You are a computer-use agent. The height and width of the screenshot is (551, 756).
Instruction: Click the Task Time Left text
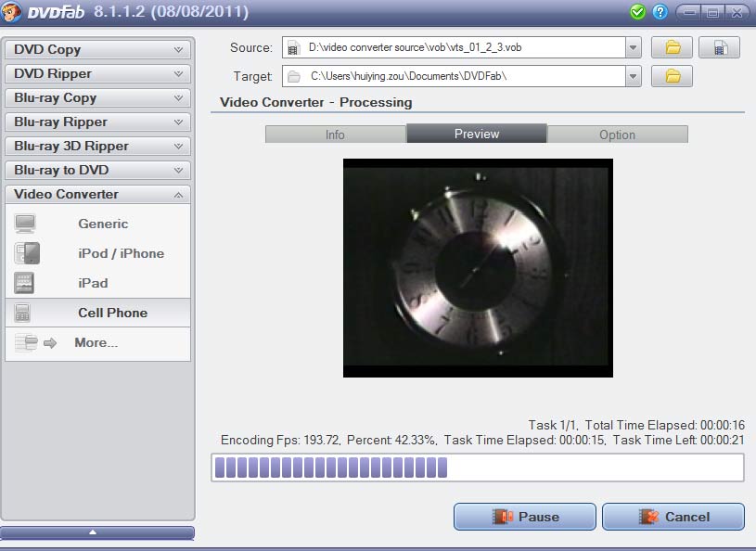tap(678, 440)
